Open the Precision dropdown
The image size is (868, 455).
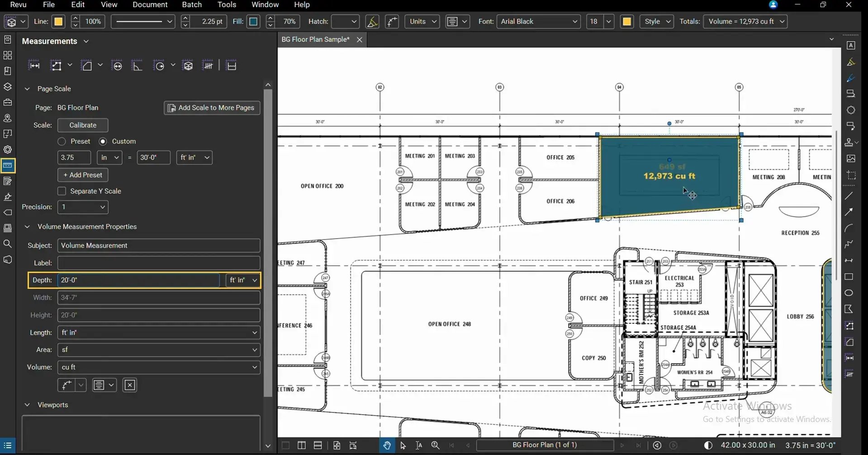pos(83,207)
